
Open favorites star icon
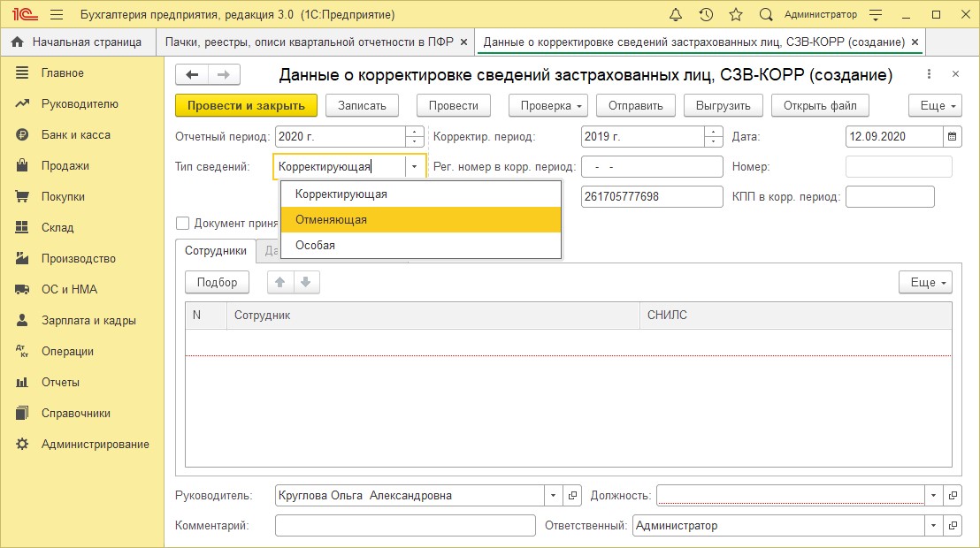(736, 14)
